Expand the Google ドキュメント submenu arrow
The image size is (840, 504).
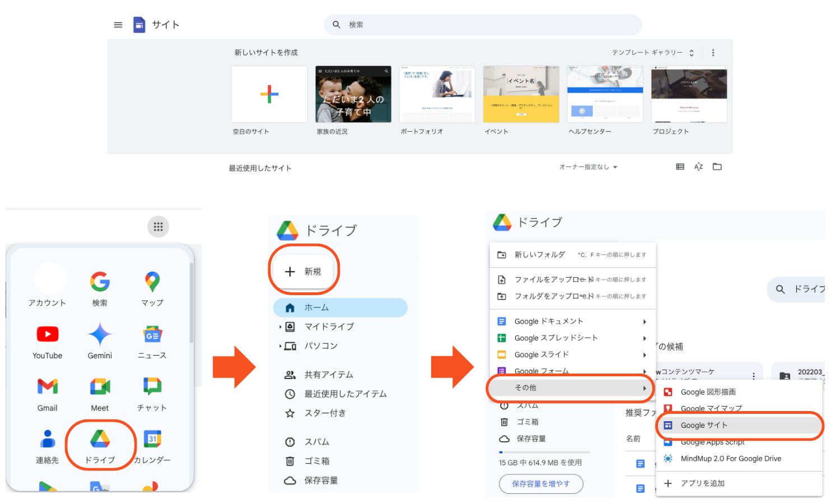[x=645, y=321]
